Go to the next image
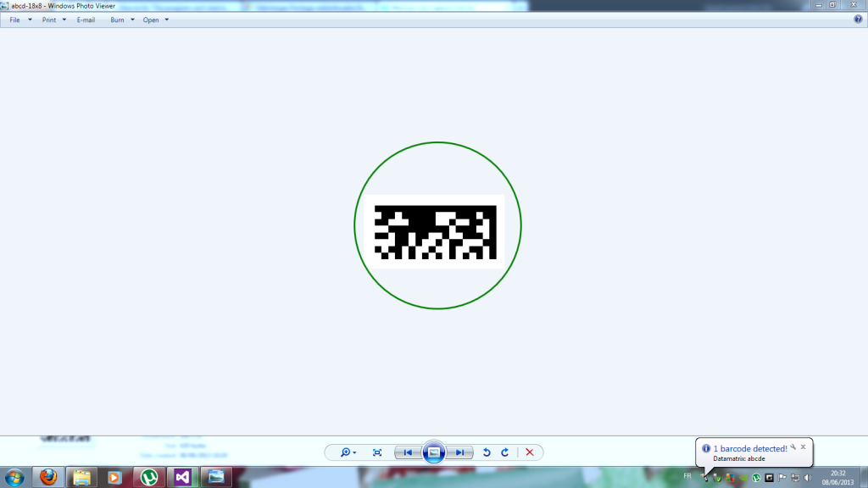Screen dimensions: 868x488 461,452
